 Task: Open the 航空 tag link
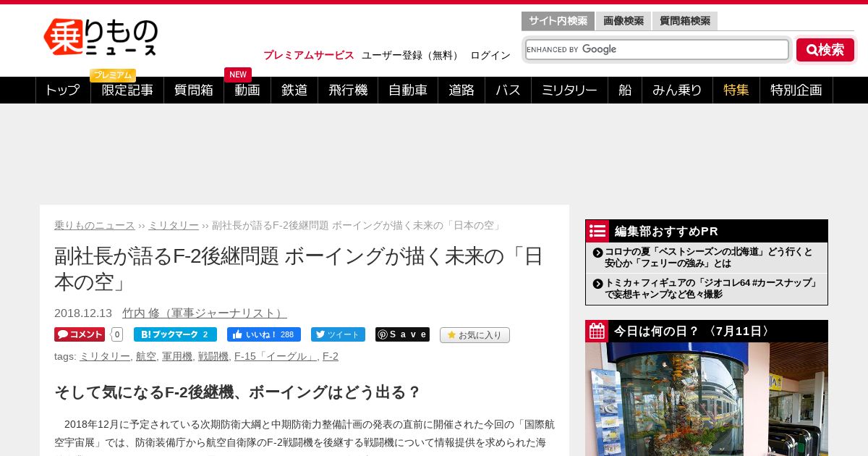(x=146, y=356)
